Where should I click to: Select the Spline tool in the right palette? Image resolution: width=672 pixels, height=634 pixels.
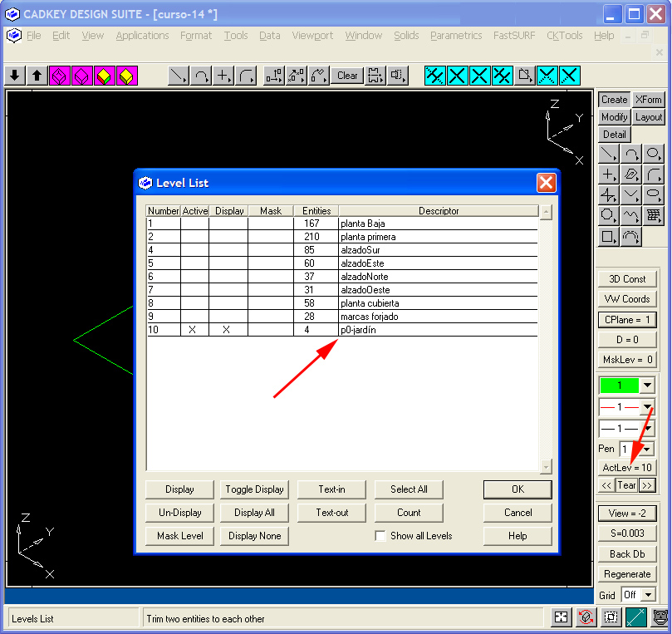click(x=631, y=216)
